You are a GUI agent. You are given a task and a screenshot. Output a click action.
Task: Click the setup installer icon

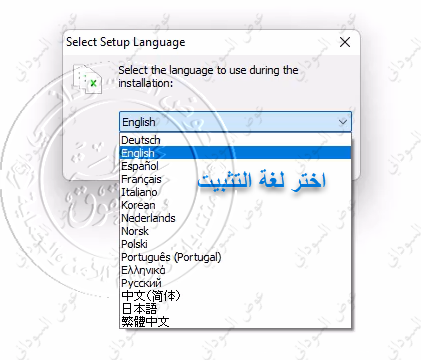coord(87,79)
